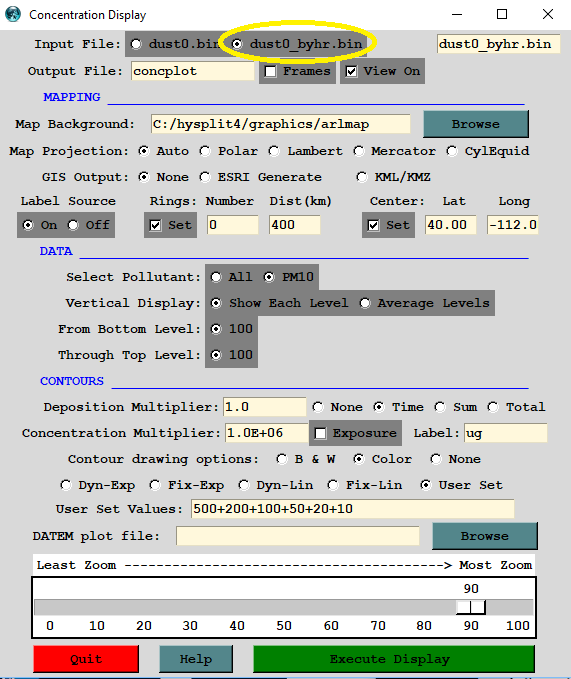Click the Center Long field

click(x=513, y=225)
